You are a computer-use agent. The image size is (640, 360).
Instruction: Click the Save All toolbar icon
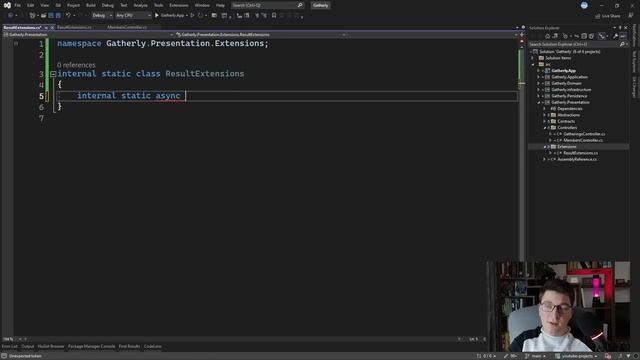tap(58, 16)
